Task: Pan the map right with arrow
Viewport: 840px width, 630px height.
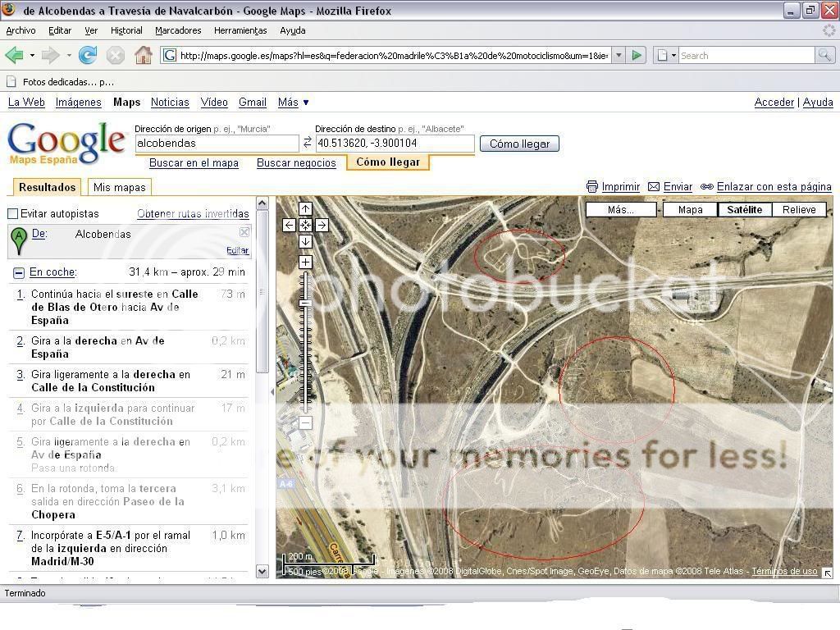Action: (322, 225)
